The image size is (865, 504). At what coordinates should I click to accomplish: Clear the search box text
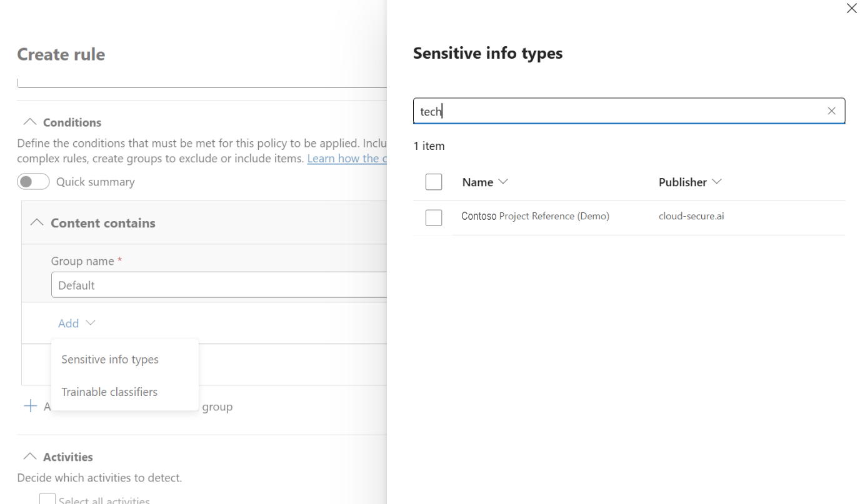831,111
